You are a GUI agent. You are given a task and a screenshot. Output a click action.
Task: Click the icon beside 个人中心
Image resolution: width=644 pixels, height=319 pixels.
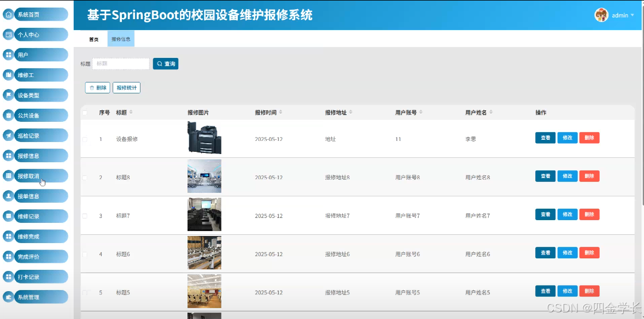point(9,34)
